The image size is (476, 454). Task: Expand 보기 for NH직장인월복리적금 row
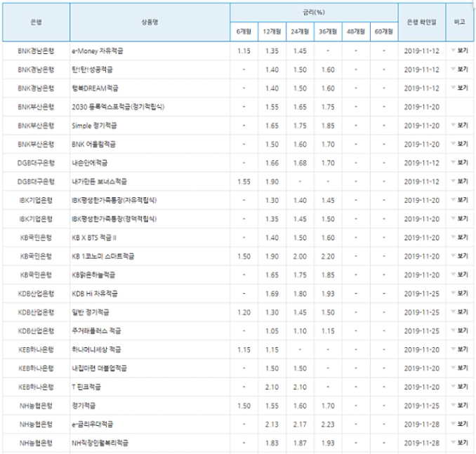click(460, 443)
